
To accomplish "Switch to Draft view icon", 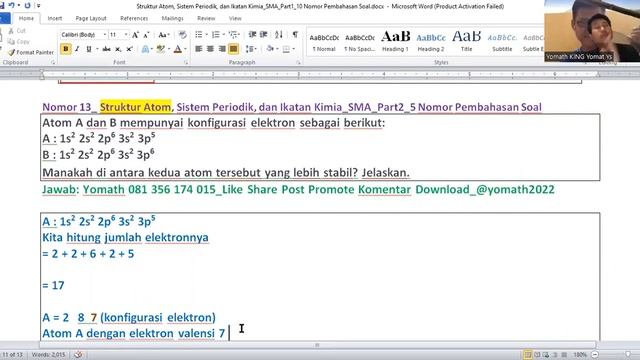I will (x=564, y=355).
